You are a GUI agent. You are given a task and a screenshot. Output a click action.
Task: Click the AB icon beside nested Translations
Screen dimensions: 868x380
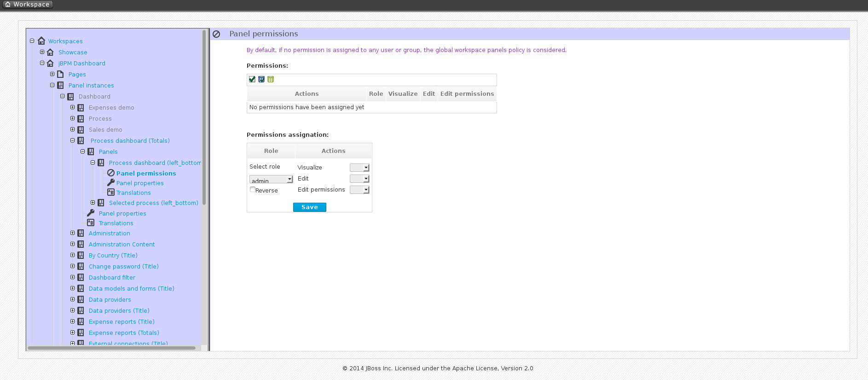coord(111,192)
